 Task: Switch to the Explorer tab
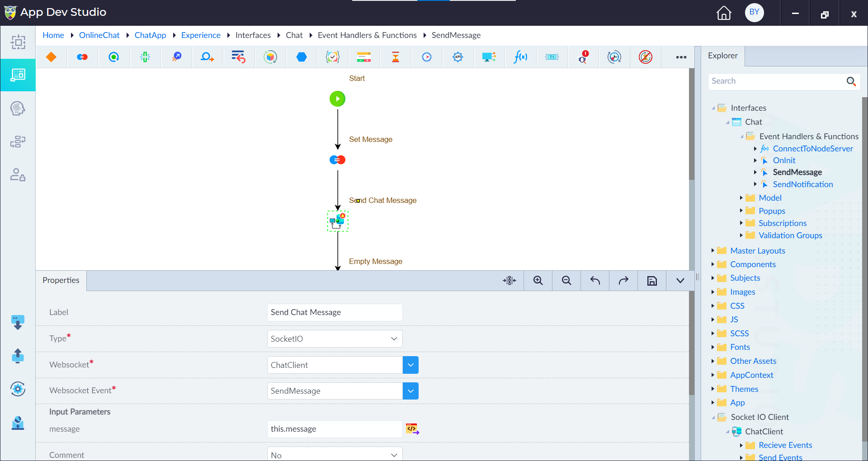click(x=722, y=56)
